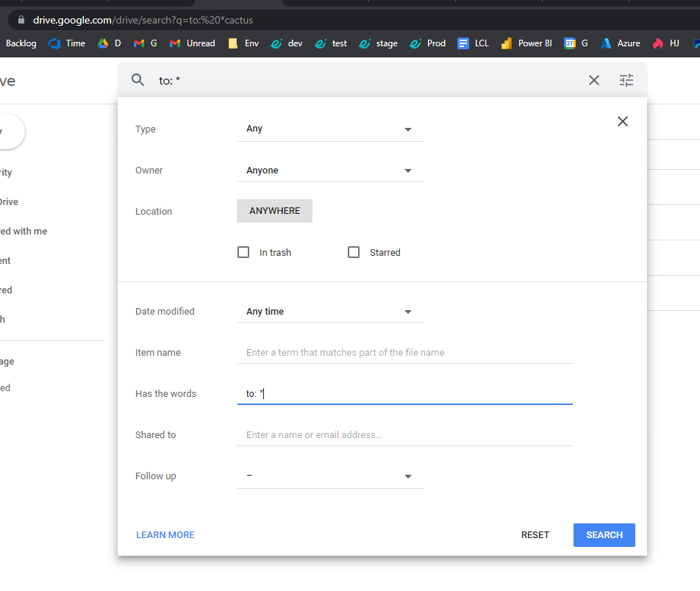This screenshot has width=700, height=591.
Task: Check the Starred checkbox
Action: click(354, 252)
